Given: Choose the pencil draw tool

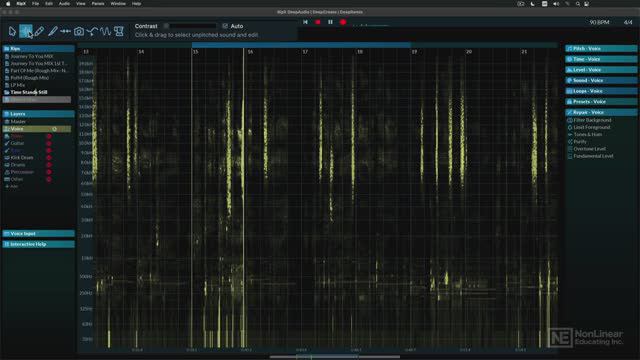Looking at the screenshot, I should [x=39, y=31].
